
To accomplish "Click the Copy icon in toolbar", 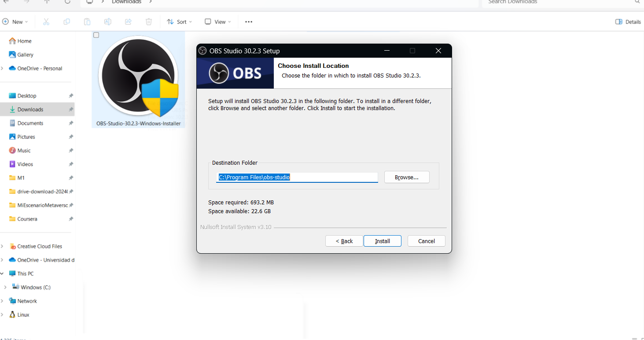I will [66, 22].
